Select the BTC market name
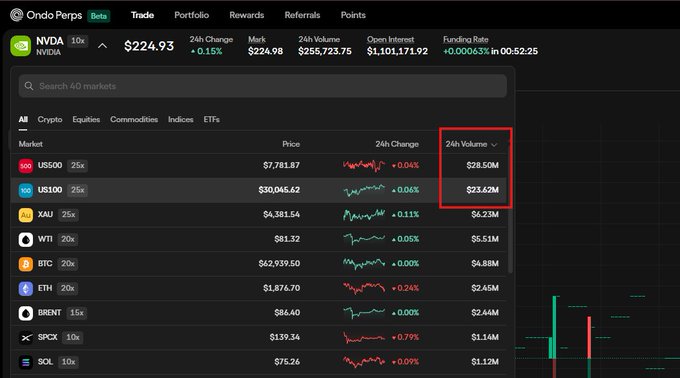The image size is (680, 378). tap(45, 263)
